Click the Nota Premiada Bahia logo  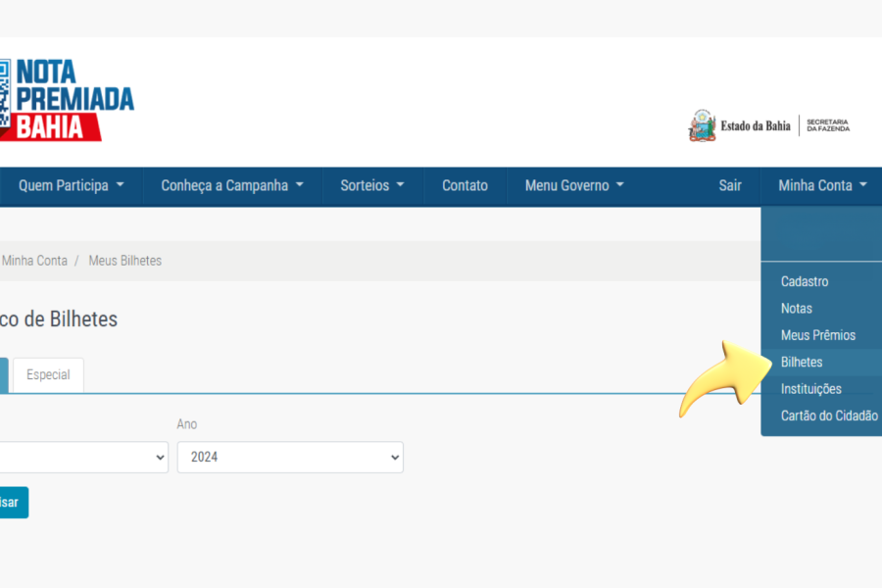(67, 100)
